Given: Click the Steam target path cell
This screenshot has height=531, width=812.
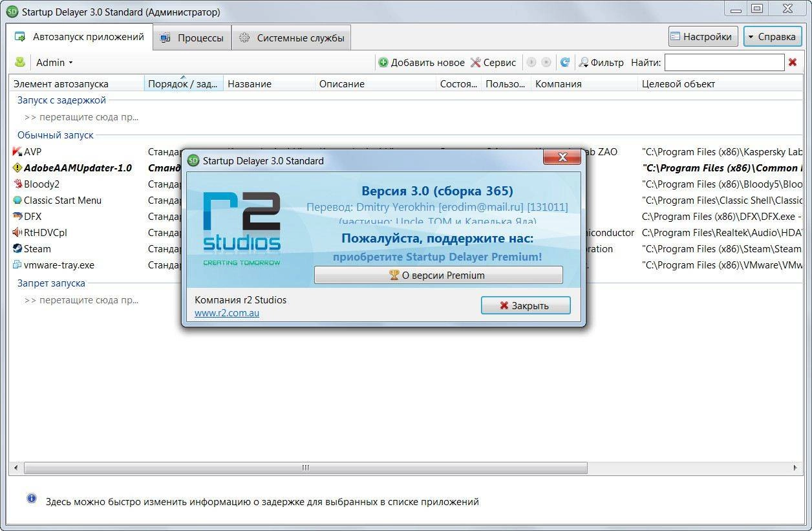Looking at the screenshot, I should (x=721, y=249).
